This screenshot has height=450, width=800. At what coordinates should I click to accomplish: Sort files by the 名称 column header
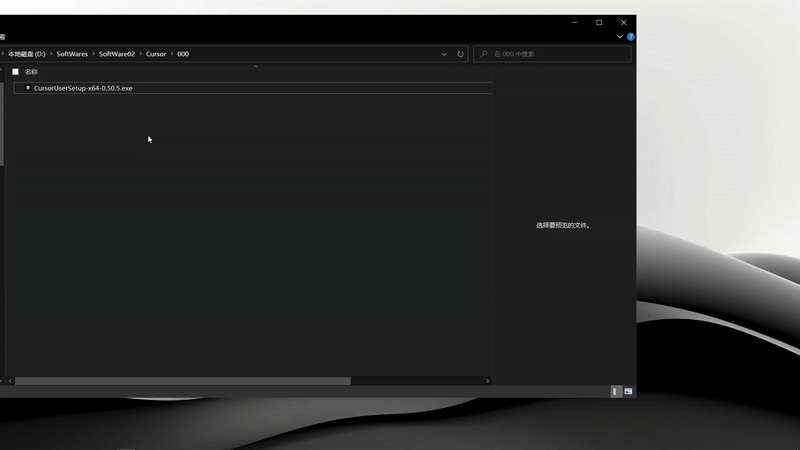[31, 72]
